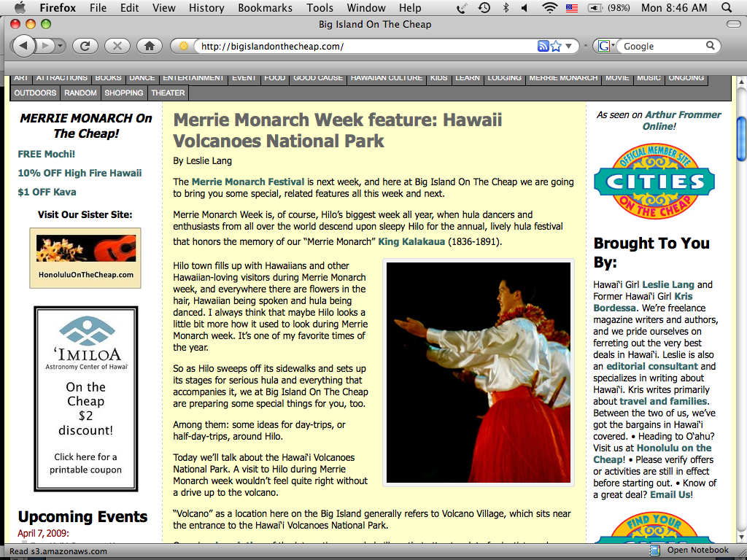Click the Time Machine menu bar icon
The image size is (747, 560).
click(x=484, y=7)
